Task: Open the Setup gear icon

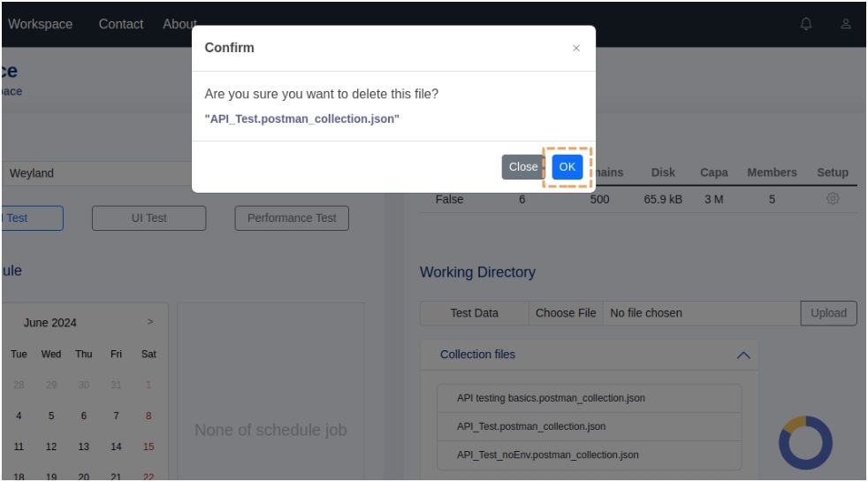Action: point(832,200)
